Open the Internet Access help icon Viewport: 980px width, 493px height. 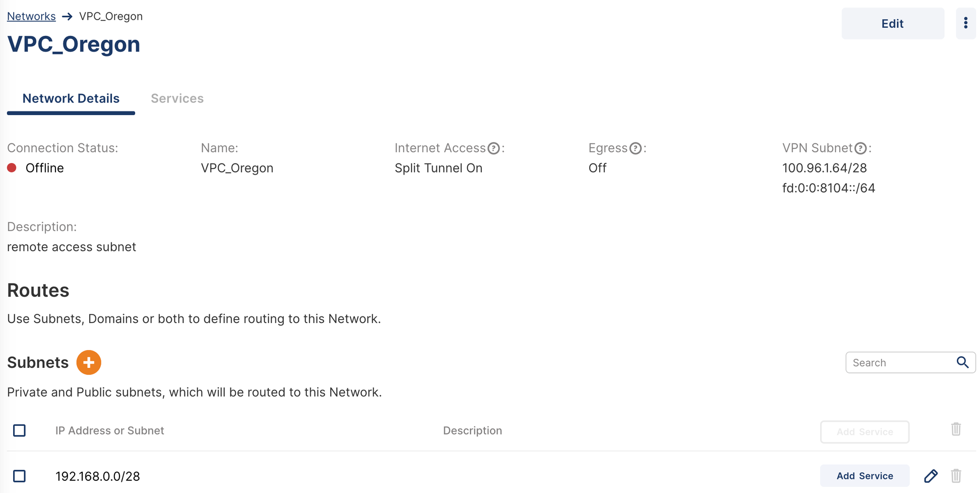494,148
